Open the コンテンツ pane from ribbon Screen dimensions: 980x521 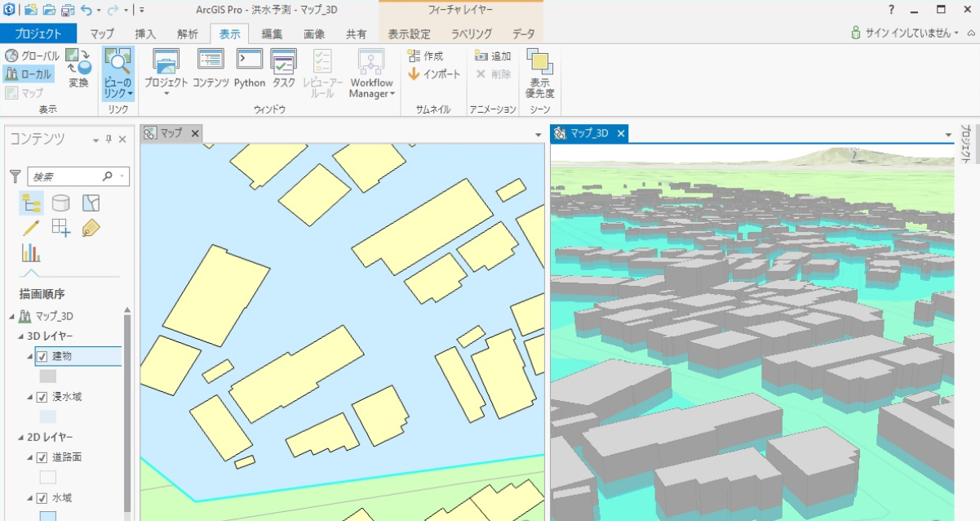pyautogui.click(x=211, y=68)
